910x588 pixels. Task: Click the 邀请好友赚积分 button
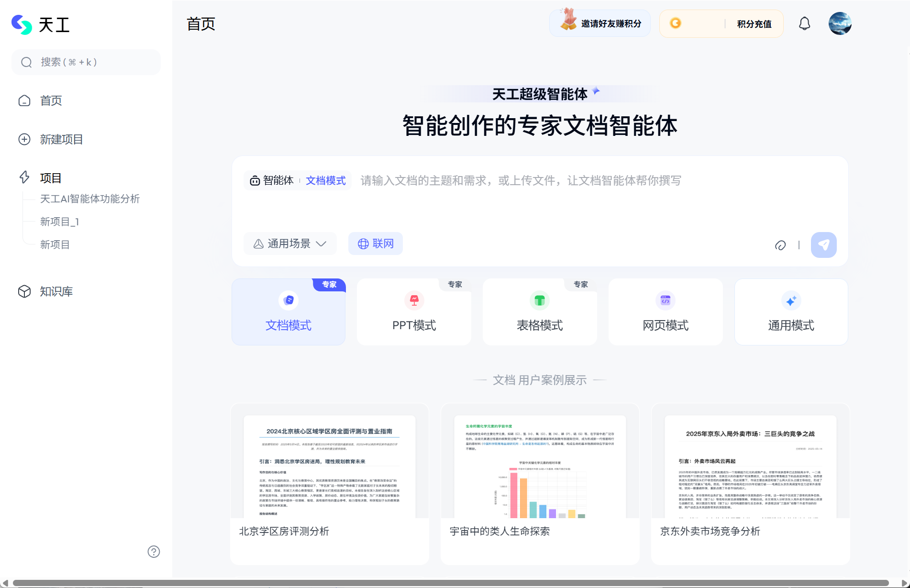599,23
